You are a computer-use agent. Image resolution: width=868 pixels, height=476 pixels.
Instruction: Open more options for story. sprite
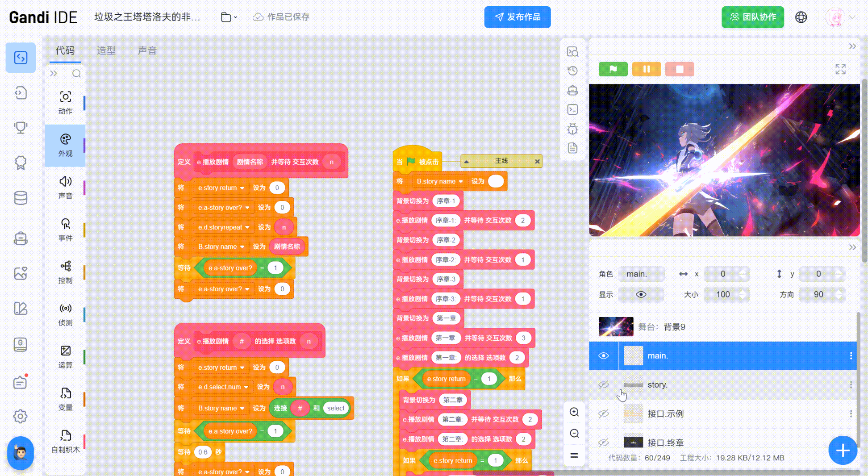[851, 384]
